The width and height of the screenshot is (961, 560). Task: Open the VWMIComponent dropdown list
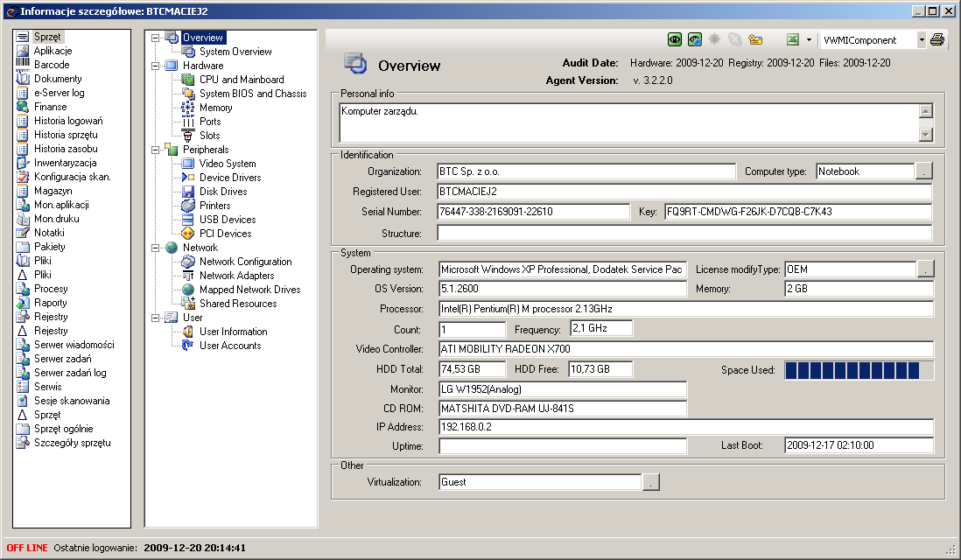921,40
